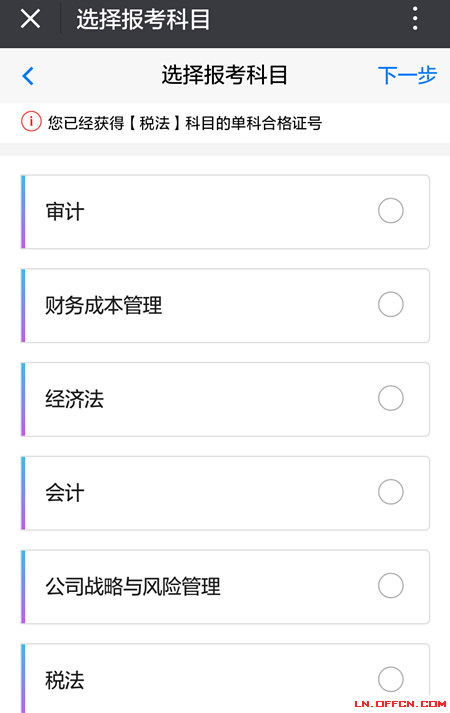Tap the 税法 subject label
Viewport: 450px width, 713px height.
[x=65, y=680]
